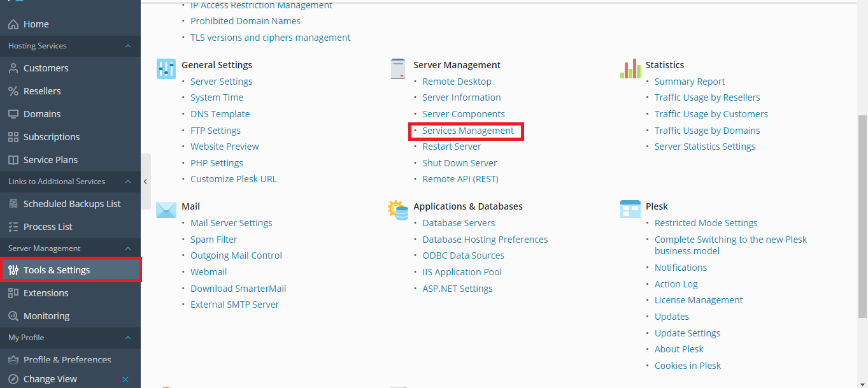
Task: Open the Restricted Mode Settings link
Action: (706, 223)
